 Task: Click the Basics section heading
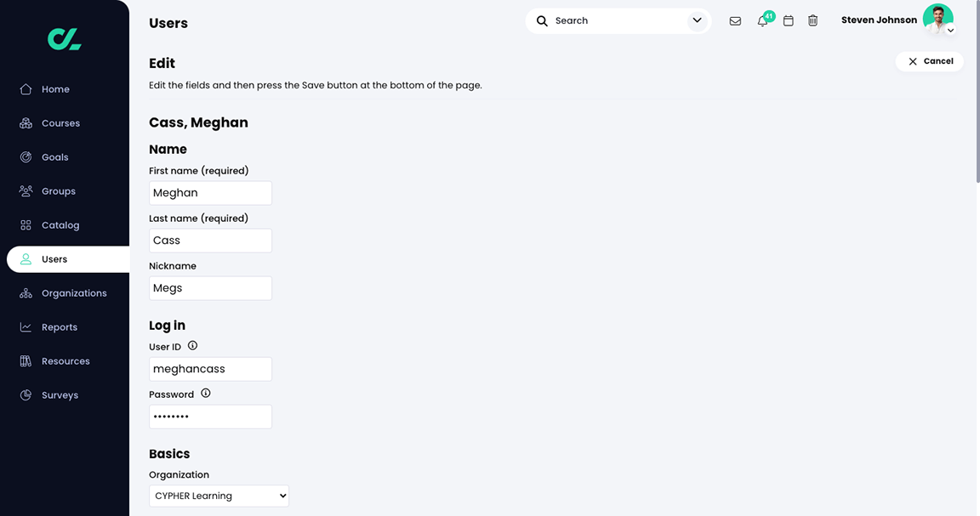point(169,454)
